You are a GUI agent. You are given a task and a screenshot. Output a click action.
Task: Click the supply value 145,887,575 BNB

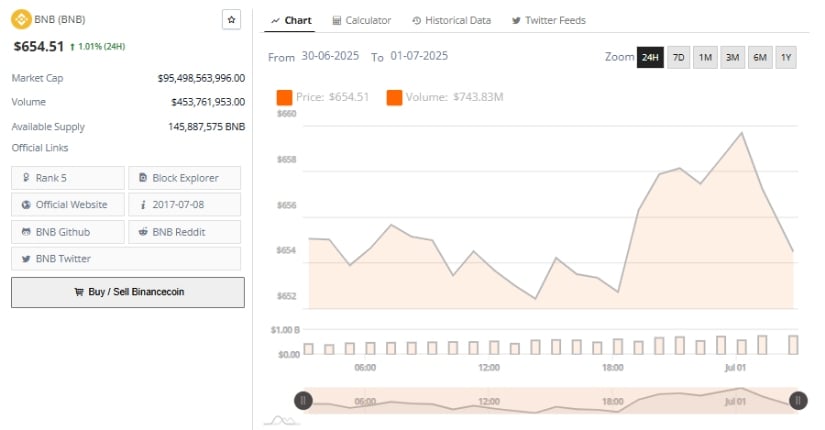click(206, 127)
